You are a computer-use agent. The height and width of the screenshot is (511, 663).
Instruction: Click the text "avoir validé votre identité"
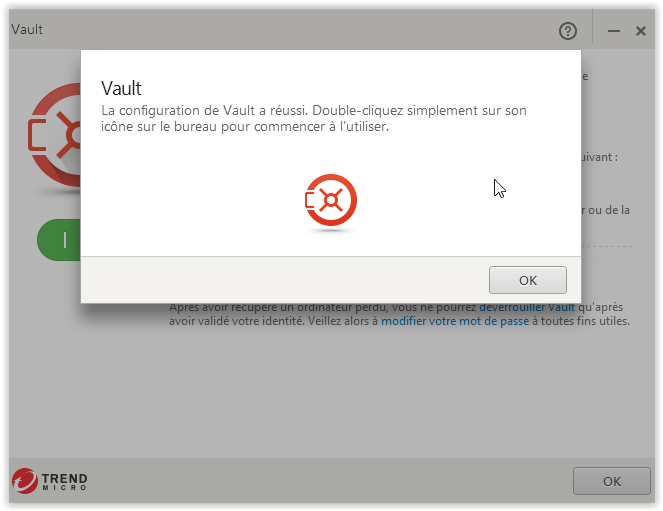click(x=236, y=321)
